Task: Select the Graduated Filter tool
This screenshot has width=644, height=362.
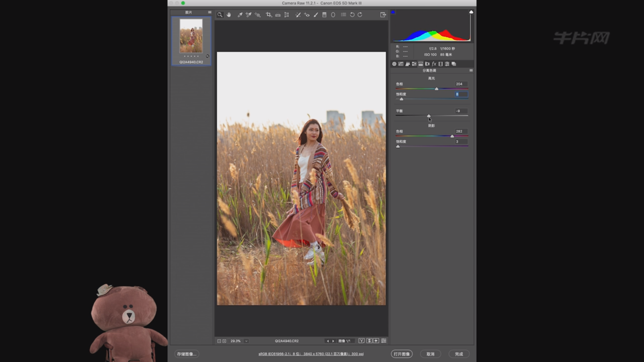Action: pyautogui.click(x=324, y=15)
